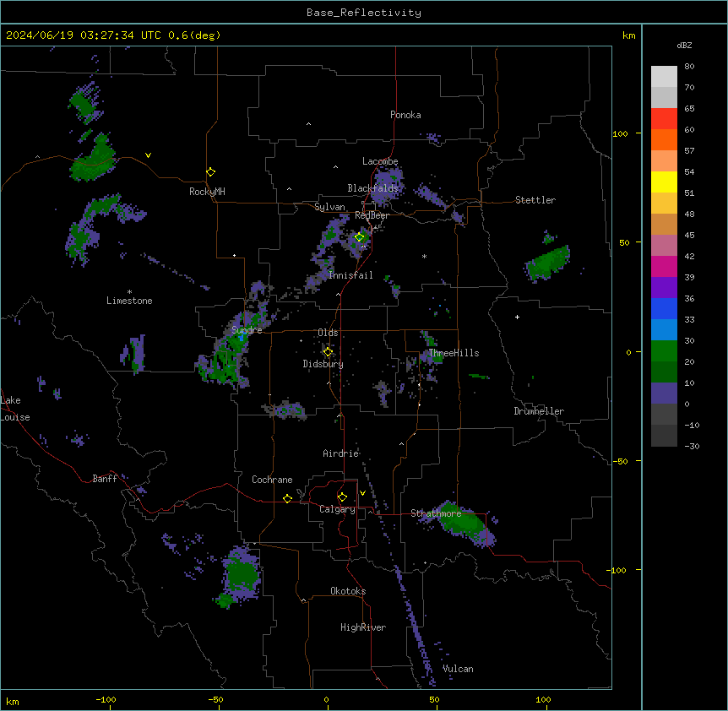Click the RedDeer city label
The width and height of the screenshot is (728, 711).
pos(372,215)
